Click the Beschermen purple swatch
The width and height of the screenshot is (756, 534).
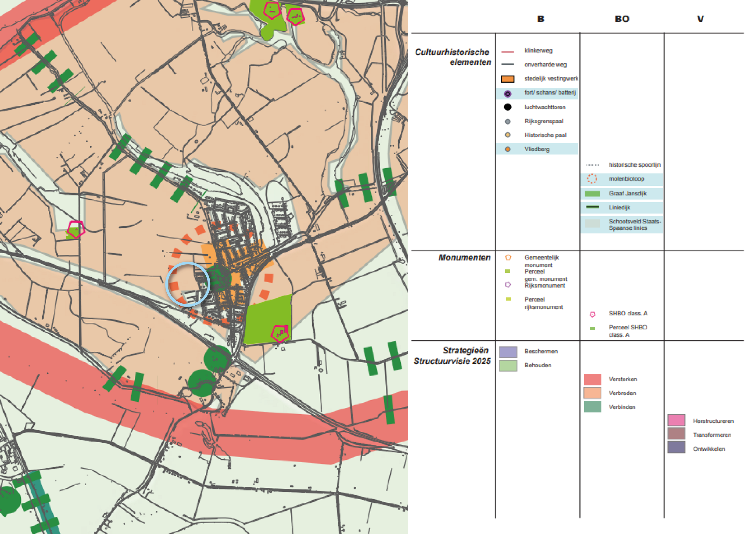pyautogui.click(x=508, y=352)
